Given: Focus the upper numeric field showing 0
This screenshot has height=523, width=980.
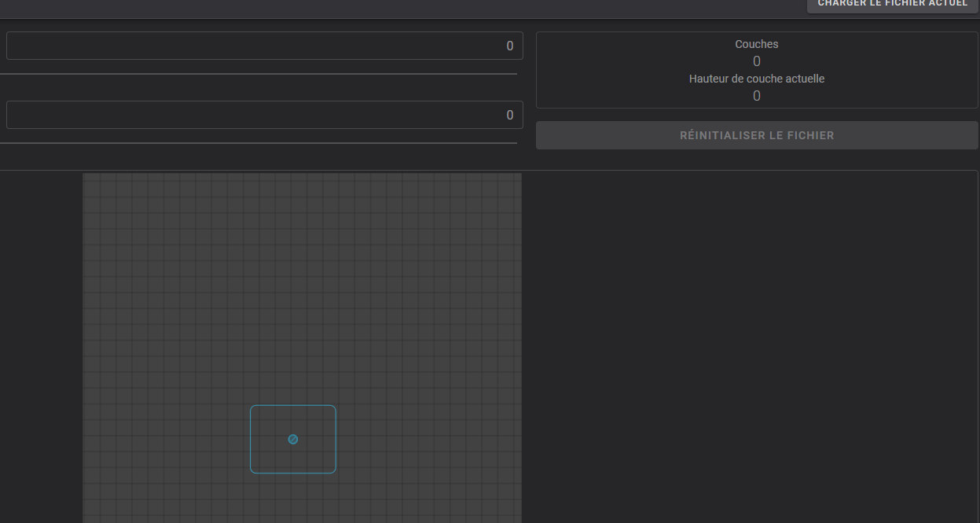Looking at the screenshot, I should click(x=265, y=46).
